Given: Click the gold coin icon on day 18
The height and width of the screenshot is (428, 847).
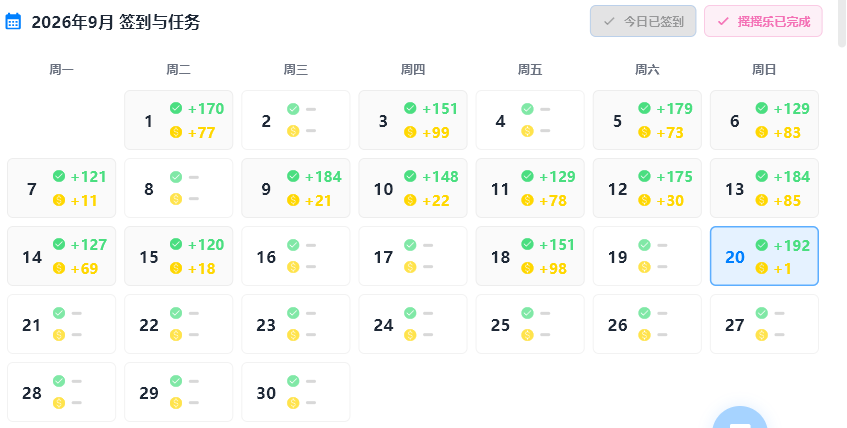Looking at the screenshot, I should 528,268.
